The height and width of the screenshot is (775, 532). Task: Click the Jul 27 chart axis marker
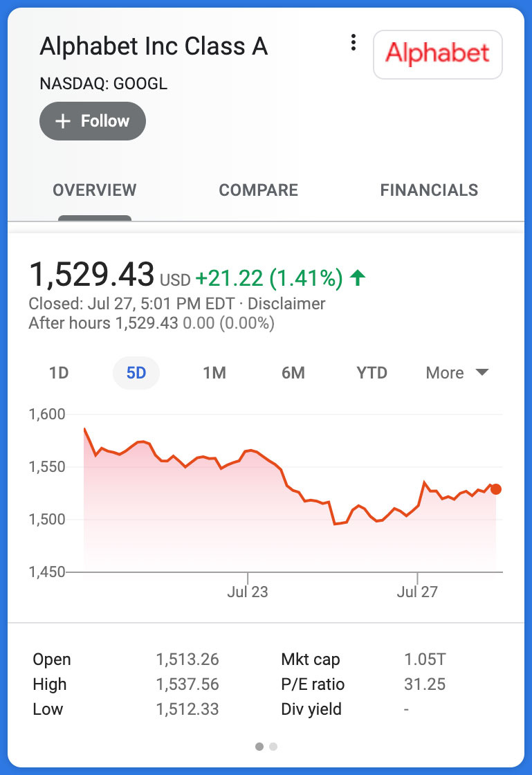coord(417,592)
